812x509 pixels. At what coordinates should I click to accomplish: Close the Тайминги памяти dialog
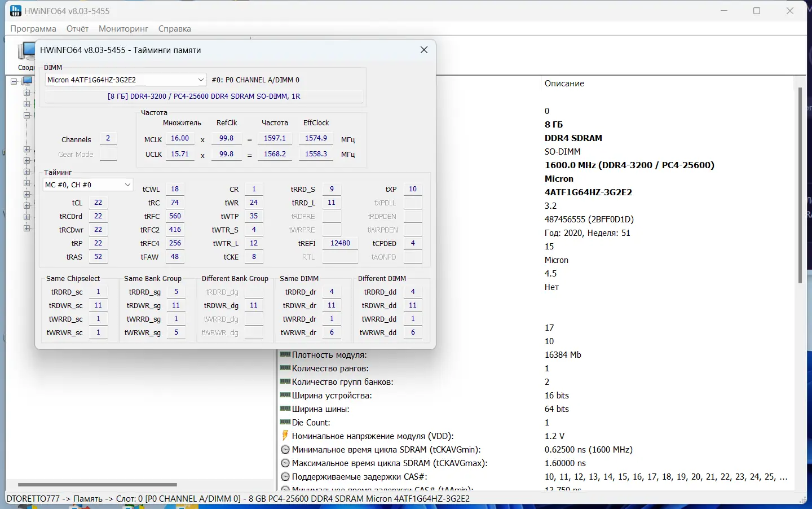pyautogui.click(x=424, y=50)
